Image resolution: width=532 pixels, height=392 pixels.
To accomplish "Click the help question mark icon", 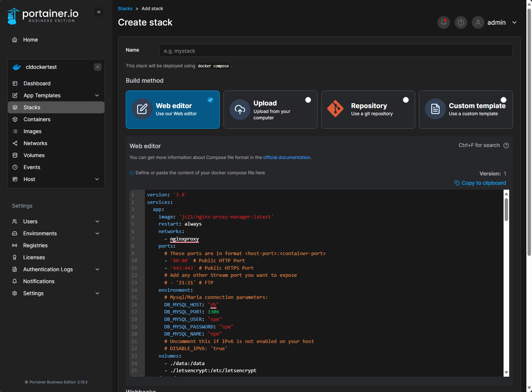I will 460,22.
